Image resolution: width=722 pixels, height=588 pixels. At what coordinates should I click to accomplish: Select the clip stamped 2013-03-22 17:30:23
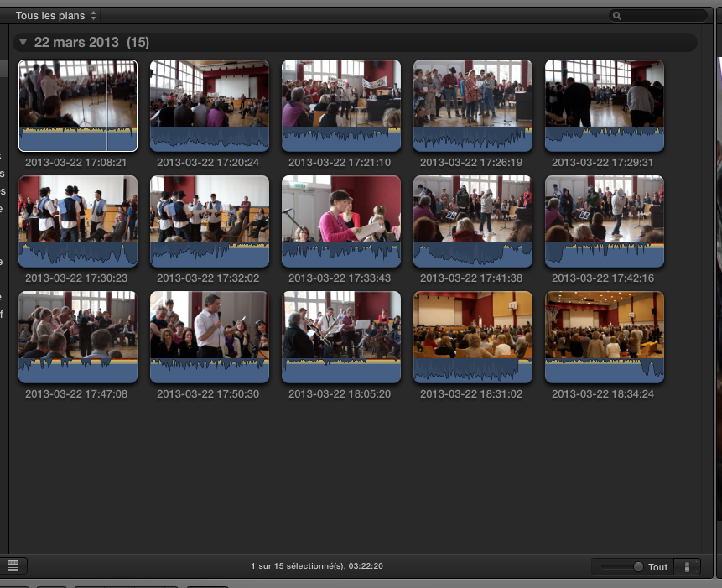coord(77,221)
